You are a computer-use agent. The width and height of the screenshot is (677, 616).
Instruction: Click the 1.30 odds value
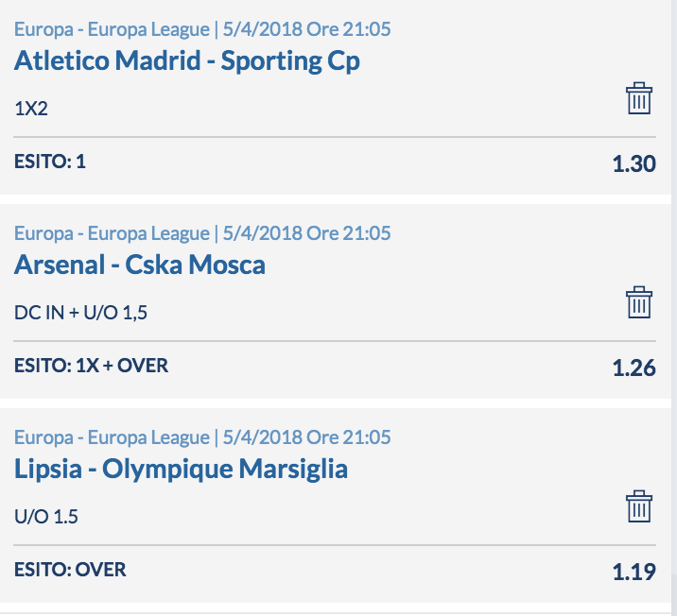634,164
